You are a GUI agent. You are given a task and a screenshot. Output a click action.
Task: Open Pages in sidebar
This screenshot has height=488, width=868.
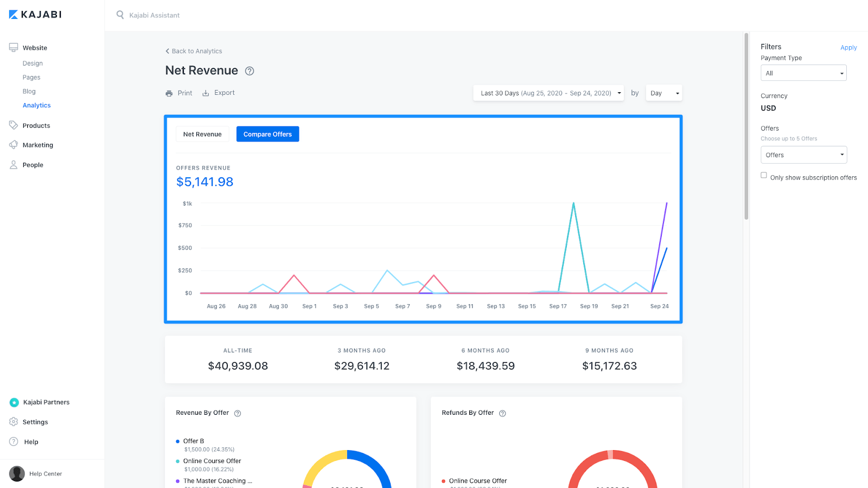tap(31, 78)
